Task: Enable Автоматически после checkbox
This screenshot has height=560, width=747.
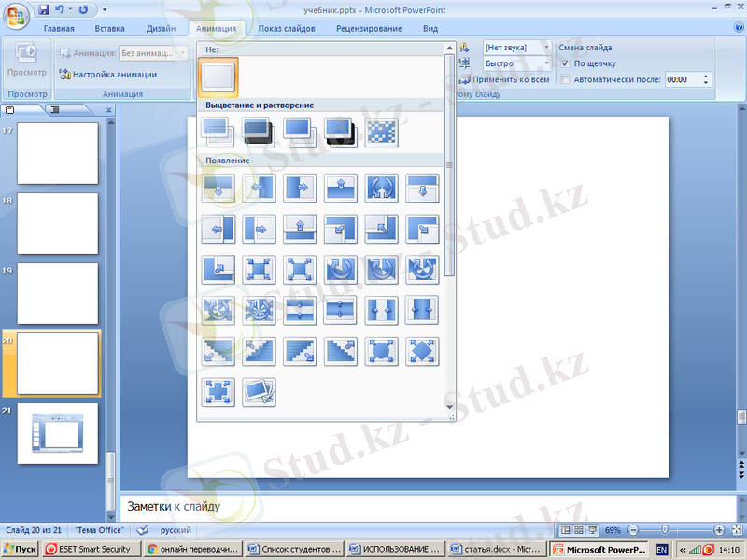Action: point(565,79)
